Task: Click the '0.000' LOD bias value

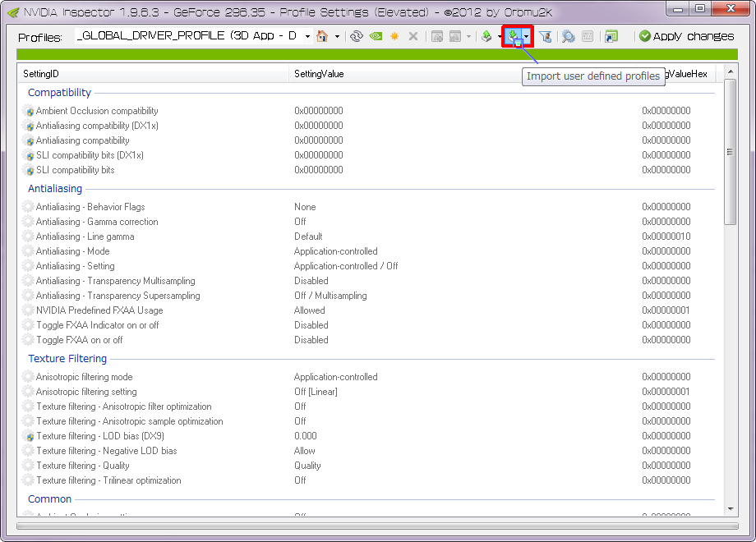Action: pyautogui.click(x=306, y=436)
